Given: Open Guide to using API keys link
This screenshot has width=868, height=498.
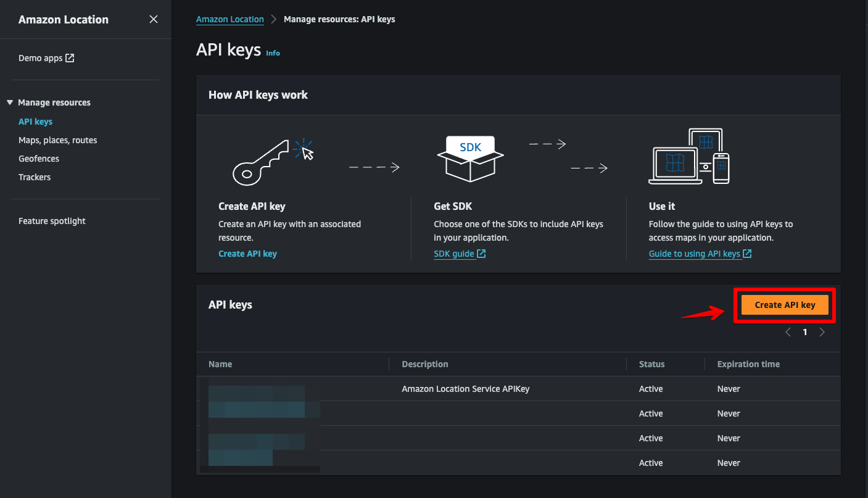Looking at the screenshot, I should (700, 254).
